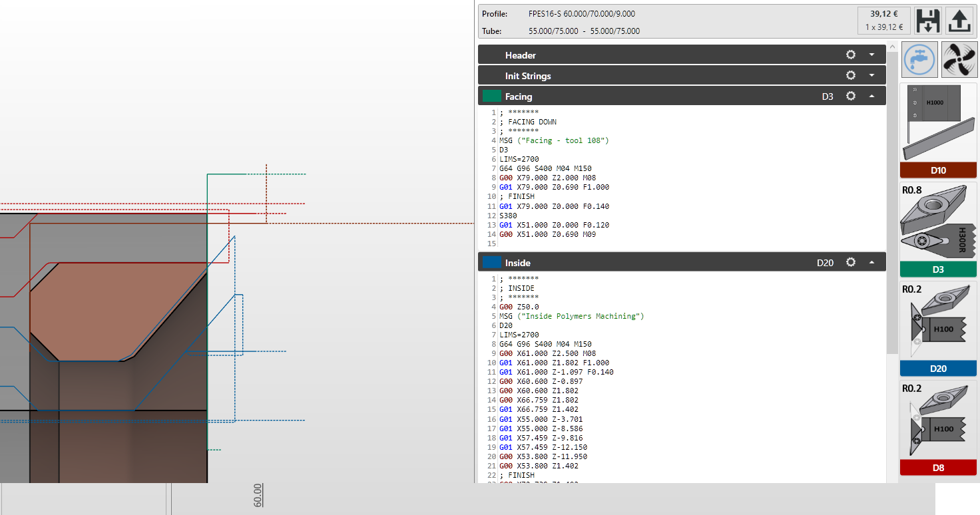Select the D10 parting tool thumbnail

(938, 130)
